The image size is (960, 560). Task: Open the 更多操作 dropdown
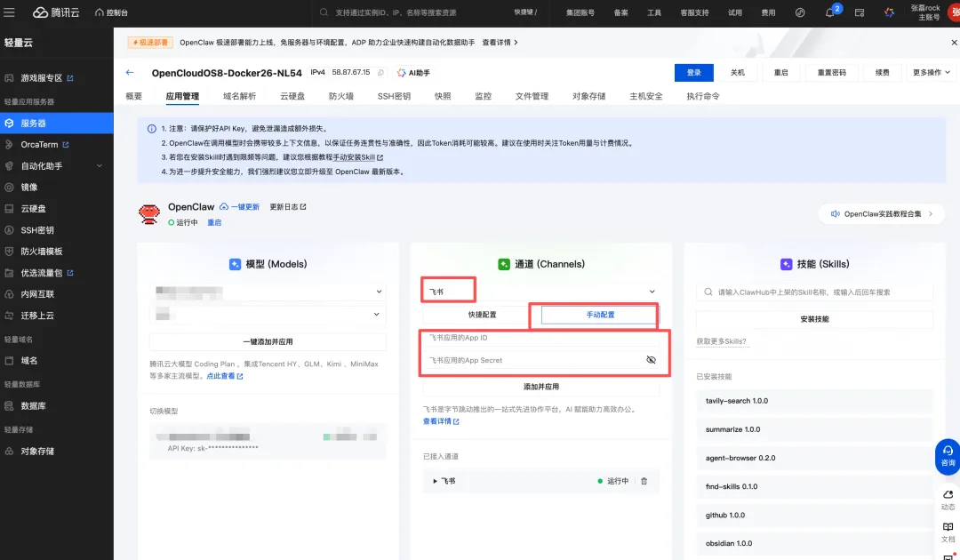pyautogui.click(x=932, y=72)
